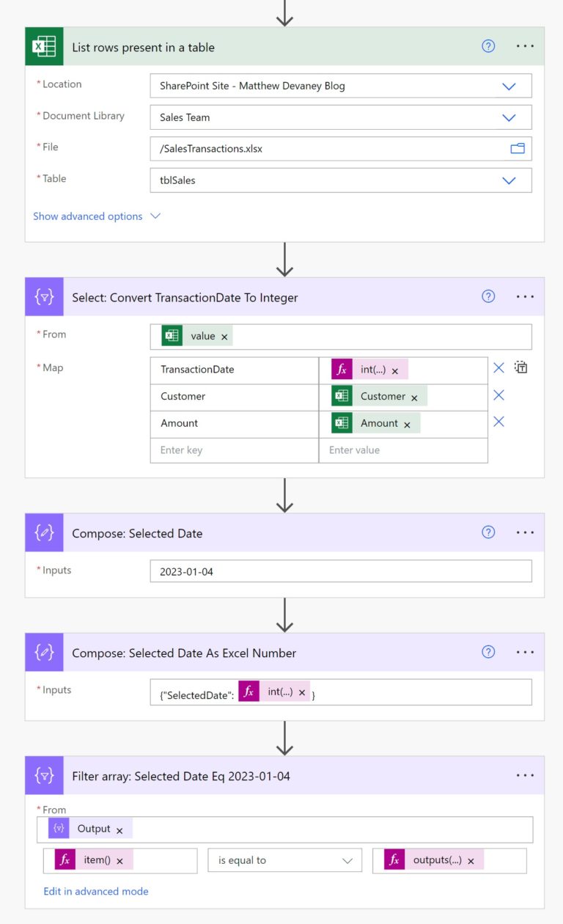Expand Show advanced options
563x924 pixels.
click(x=88, y=216)
